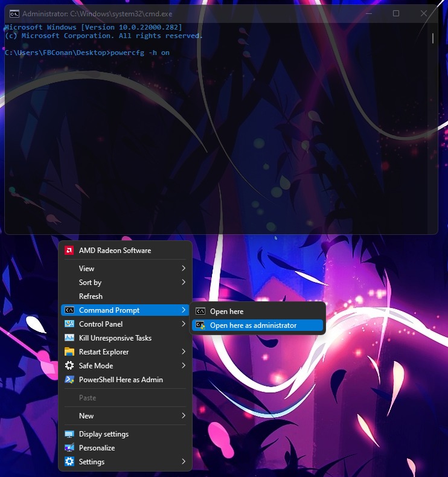Open the View menu entry
Image resolution: width=448 pixels, height=477 pixels.
click(125, 268)
